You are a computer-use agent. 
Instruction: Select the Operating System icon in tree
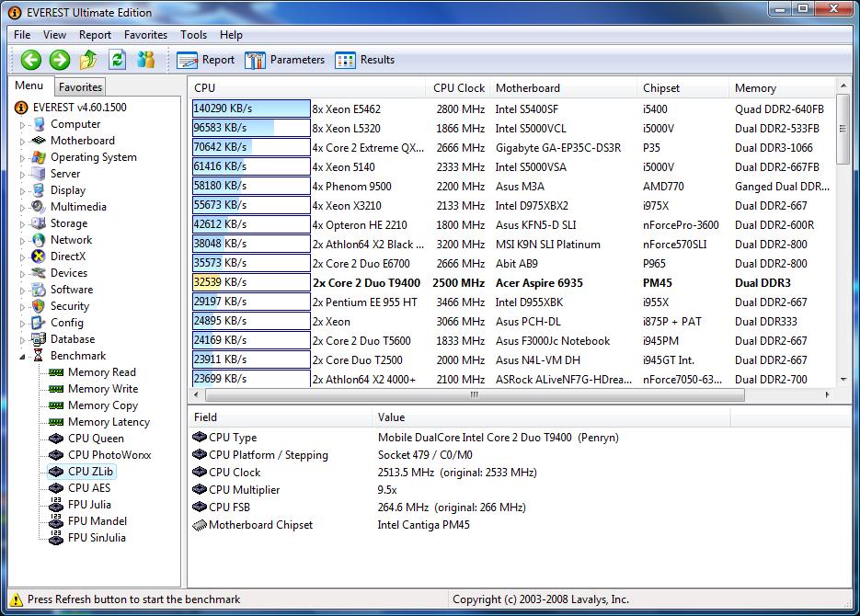click(x=38, y=157)
